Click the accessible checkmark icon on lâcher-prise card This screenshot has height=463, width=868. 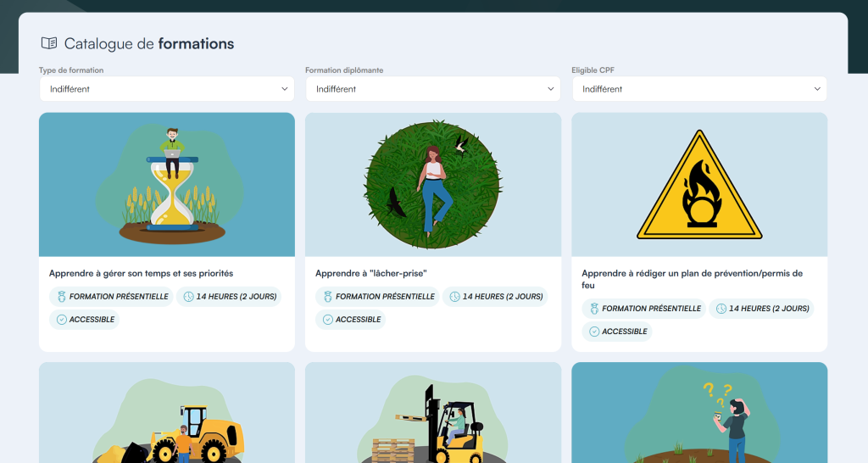(327, 320)
